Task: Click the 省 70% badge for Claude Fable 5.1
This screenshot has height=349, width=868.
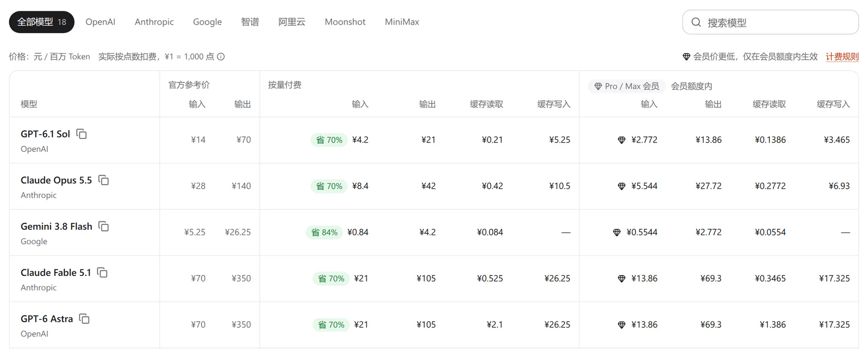Action: click(x=331, y=279)
